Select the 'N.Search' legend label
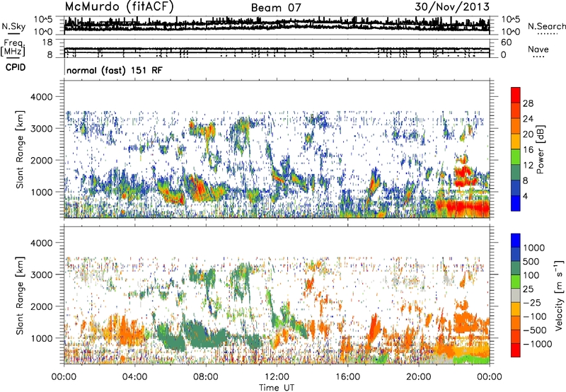566x392 pixels. pos(546,26)
